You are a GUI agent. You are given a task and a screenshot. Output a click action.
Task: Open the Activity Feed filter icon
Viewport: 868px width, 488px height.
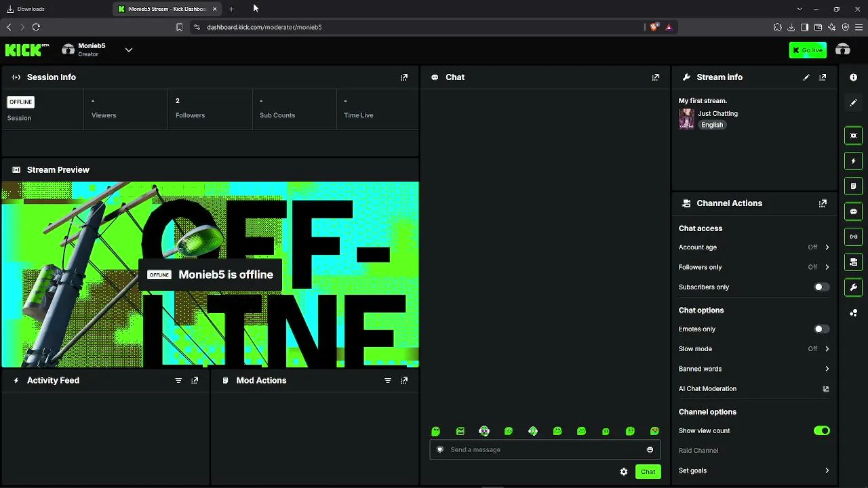(178, 380)
